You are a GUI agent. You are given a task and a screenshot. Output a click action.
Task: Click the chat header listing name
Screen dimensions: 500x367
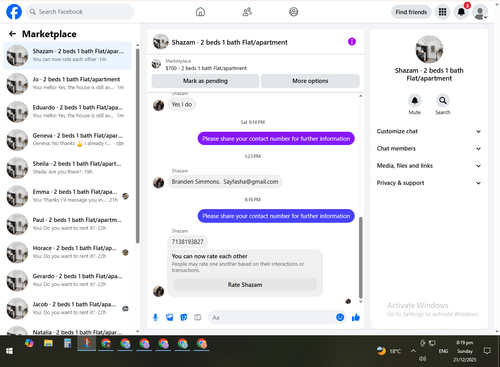[229, 42]
